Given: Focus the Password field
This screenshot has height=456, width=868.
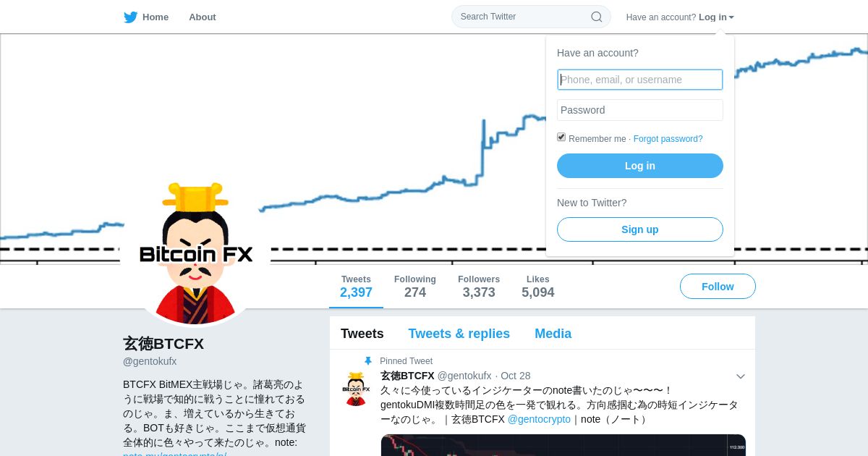Looking at the screenshot, I should (640, 110).
